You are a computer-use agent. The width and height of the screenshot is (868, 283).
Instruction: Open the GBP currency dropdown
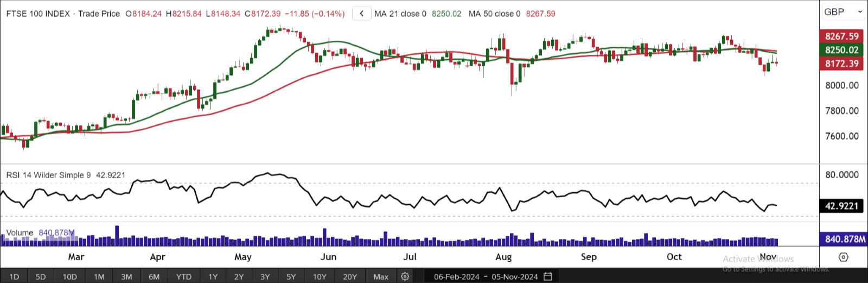(x=843, y=12)
